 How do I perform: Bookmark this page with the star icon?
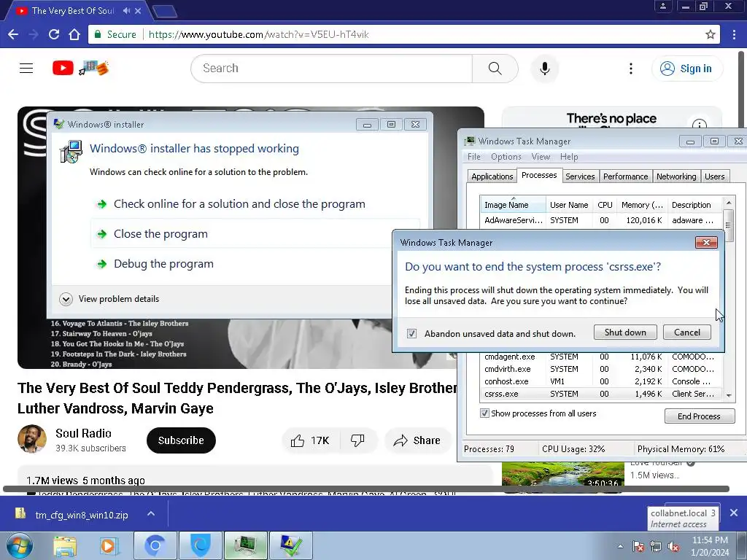click(x=711, y=34)
